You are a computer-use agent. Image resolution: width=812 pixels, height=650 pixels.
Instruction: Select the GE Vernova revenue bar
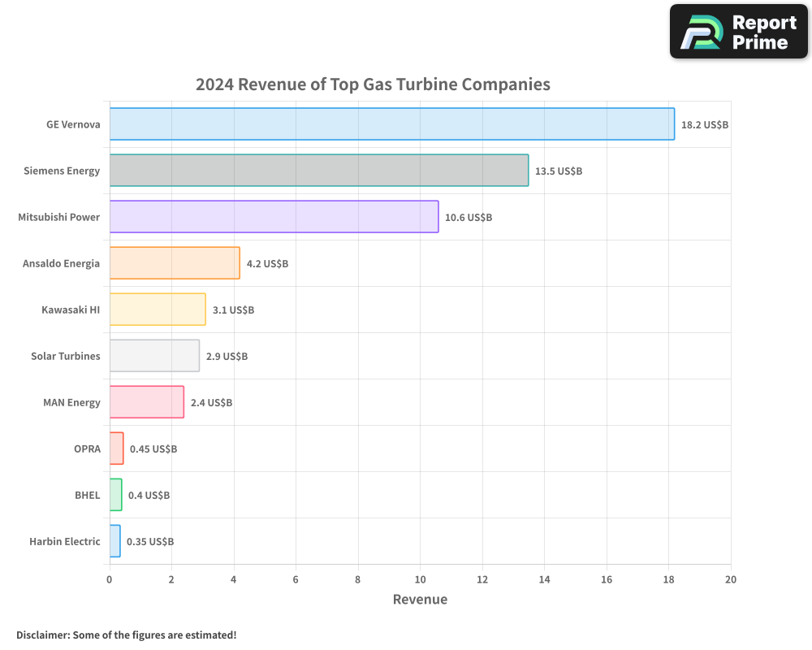click(390, 124)
